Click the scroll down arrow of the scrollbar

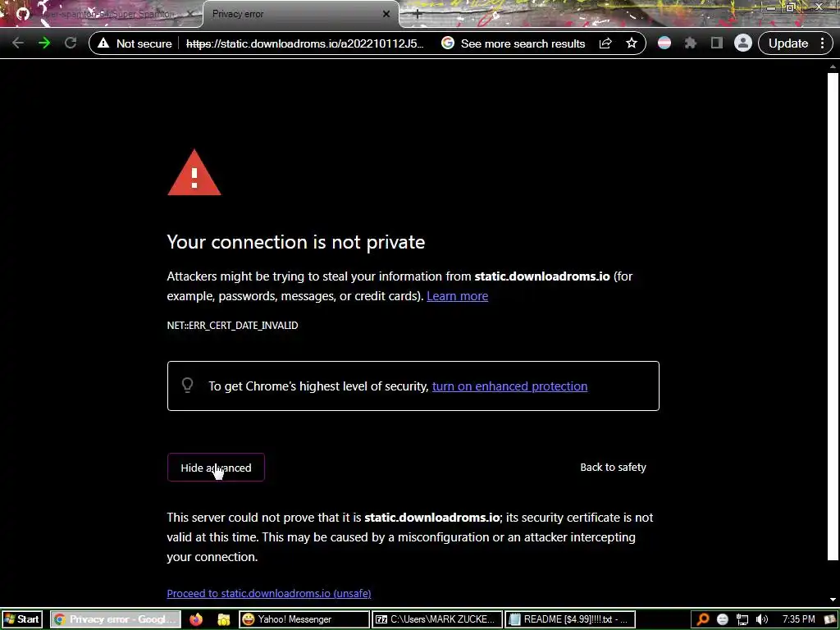pyautogui.click(x=833, y=600)
